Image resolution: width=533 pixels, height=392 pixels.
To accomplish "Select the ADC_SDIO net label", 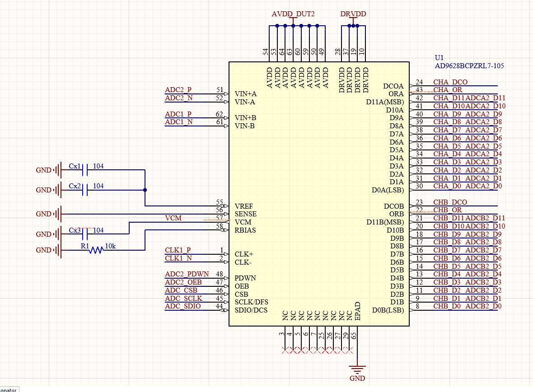I will 182,306.
